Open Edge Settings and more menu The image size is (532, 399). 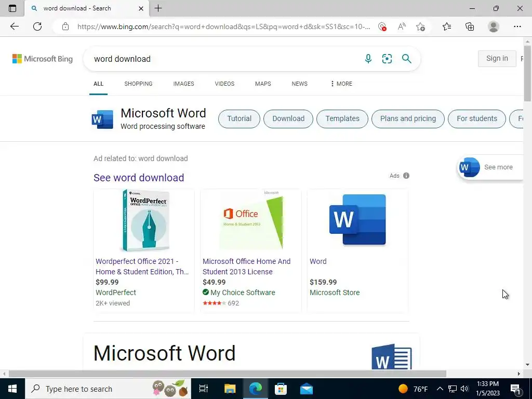(x=517, y=26)
